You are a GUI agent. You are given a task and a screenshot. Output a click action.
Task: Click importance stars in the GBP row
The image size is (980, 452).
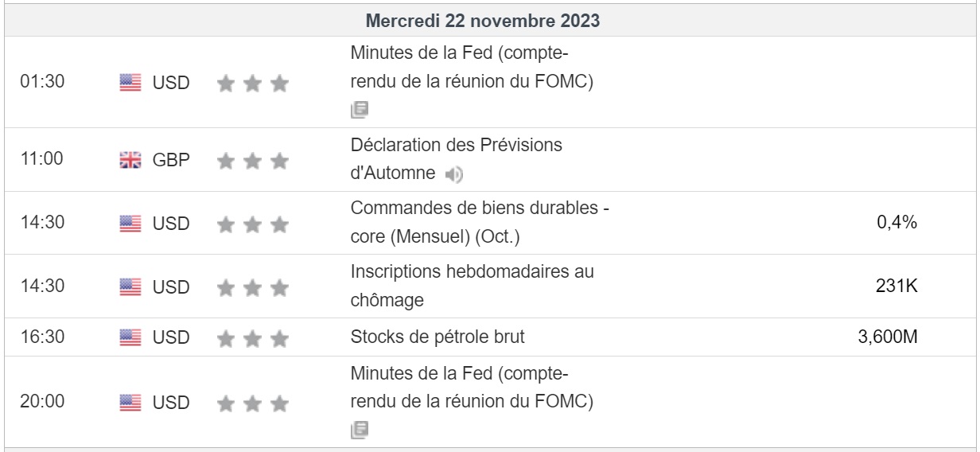click(252, 161)
